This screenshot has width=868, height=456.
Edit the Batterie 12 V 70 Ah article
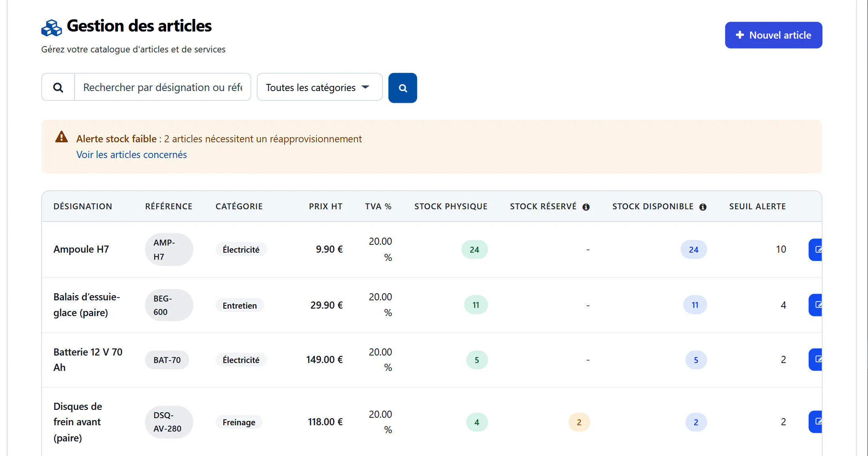(816, 359)
